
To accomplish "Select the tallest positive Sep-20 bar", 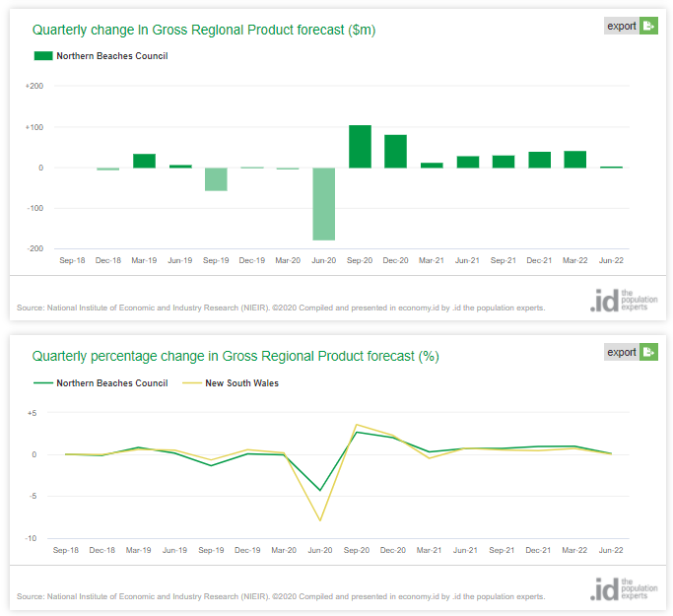I will coord(360,147).
